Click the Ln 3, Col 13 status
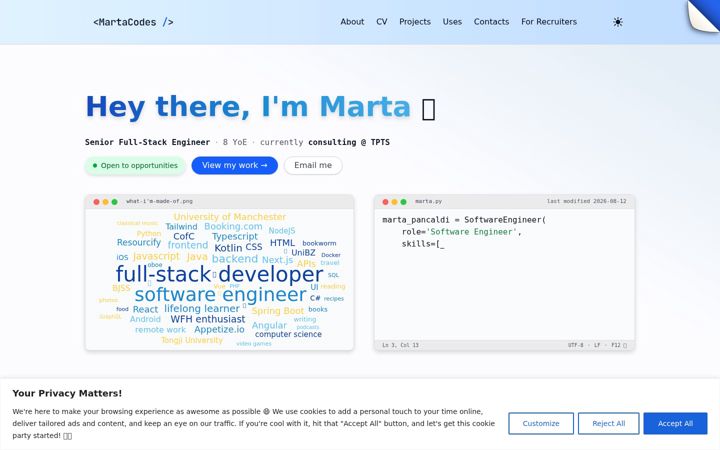This screenshot has height=450, width=720. pyautogui.click(x=400, y=345)
